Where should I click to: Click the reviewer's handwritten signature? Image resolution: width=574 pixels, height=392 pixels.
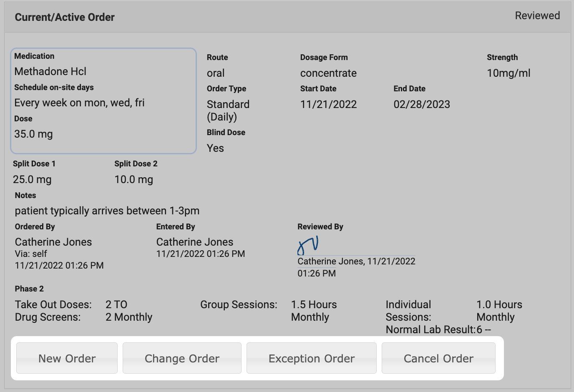pos(308,245)
